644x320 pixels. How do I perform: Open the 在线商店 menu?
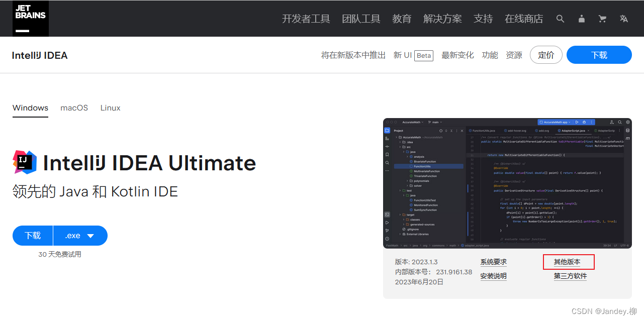(x=524, y=19)
